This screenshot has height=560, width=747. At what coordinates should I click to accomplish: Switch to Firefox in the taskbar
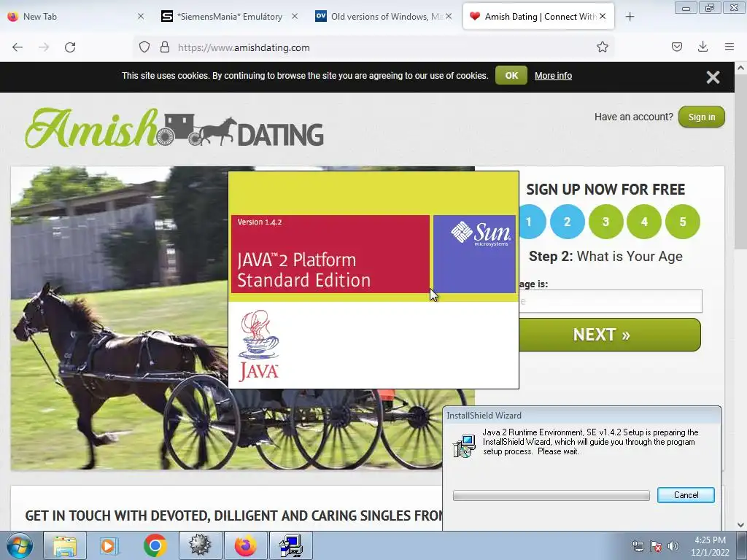(245, 545)
